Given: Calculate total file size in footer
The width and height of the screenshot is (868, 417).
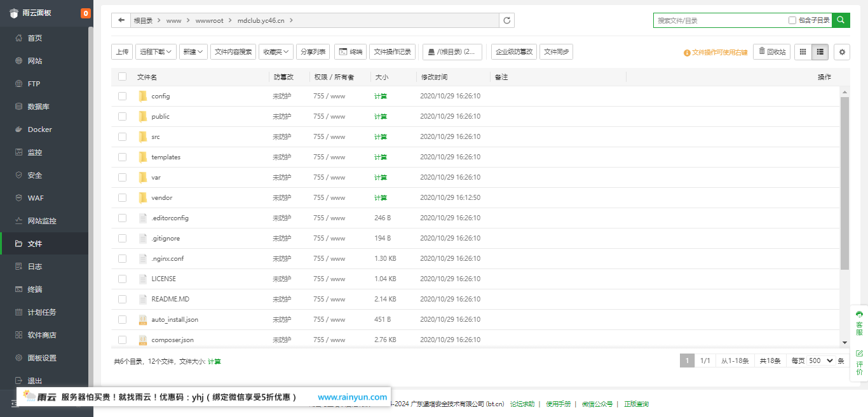Looking at the screenshot, I should click(214, 361).
